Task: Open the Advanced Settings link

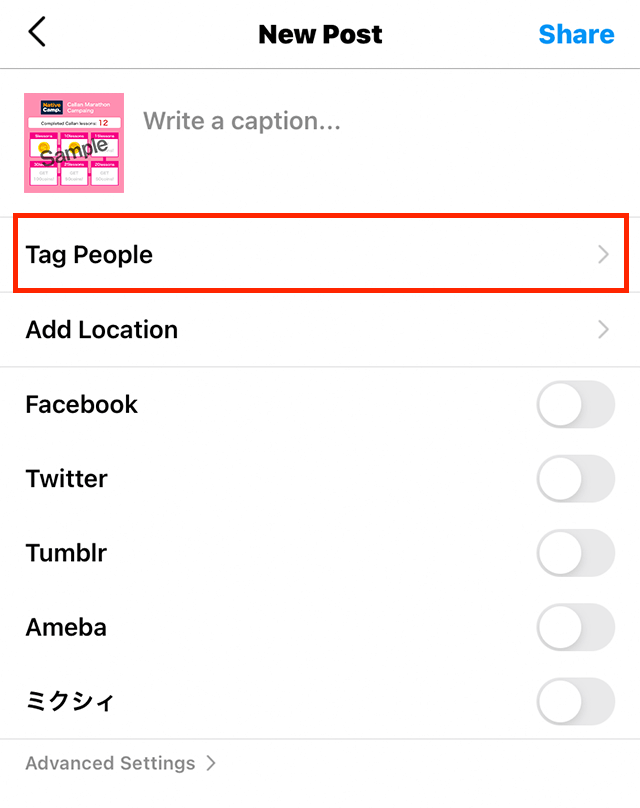Action: (110, 763)
